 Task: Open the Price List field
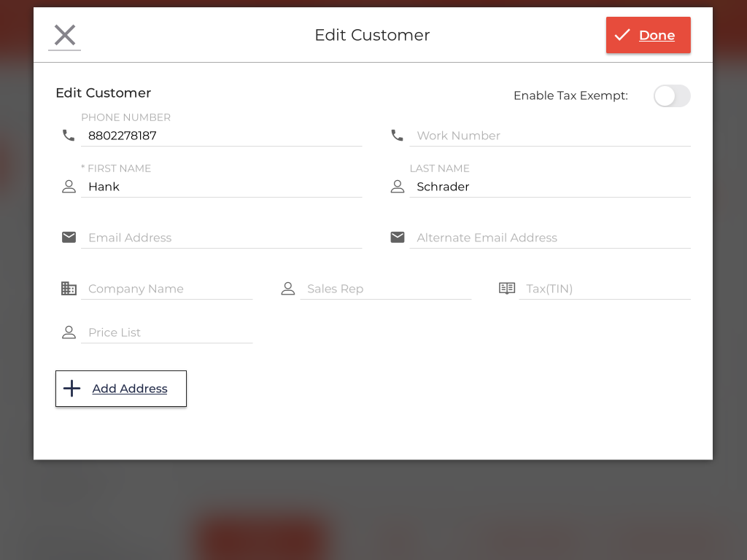pyautogui.click(x=166, y=332)
